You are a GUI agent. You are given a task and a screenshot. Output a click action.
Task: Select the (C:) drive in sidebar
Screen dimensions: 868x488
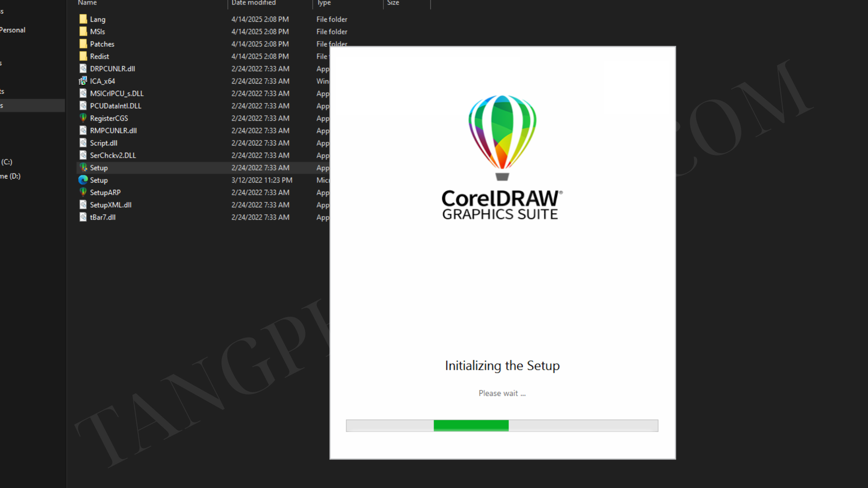(x=7, y=162)
